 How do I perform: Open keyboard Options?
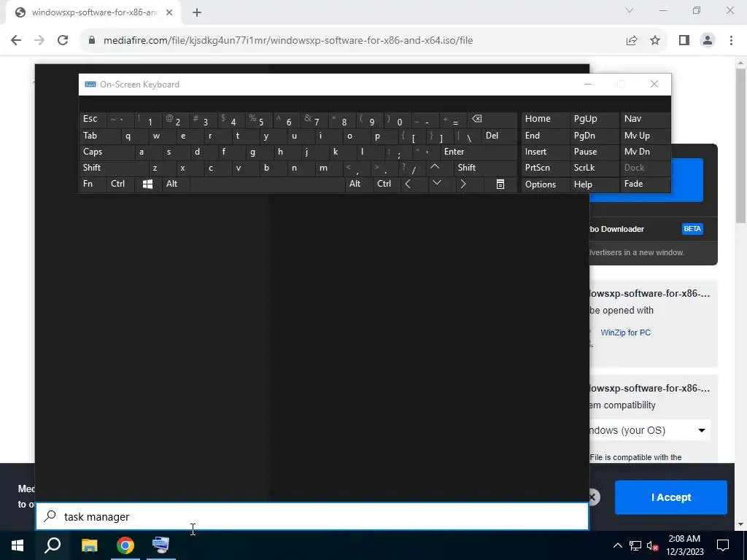pyautogui.click(x=545, y=184)
